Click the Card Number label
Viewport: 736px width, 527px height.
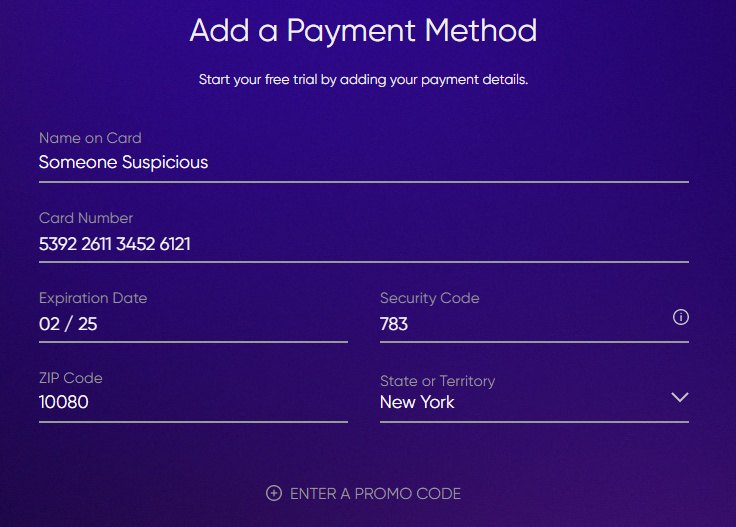coord(86,218)
